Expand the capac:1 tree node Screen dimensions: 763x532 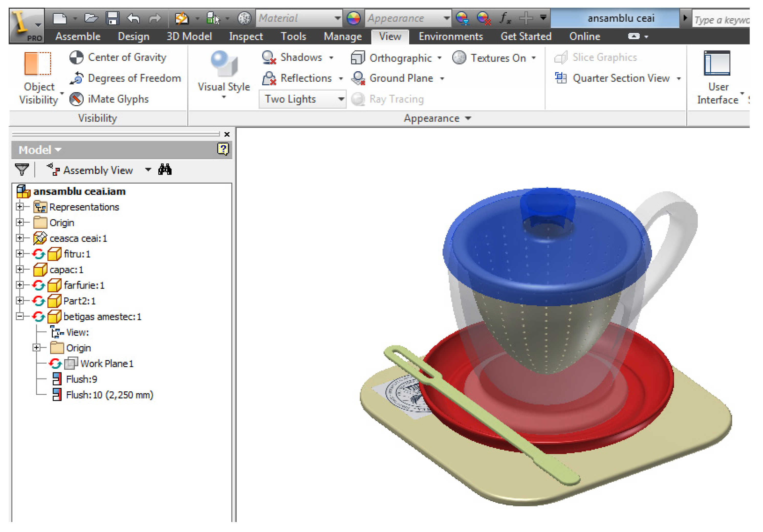point(20,269)
